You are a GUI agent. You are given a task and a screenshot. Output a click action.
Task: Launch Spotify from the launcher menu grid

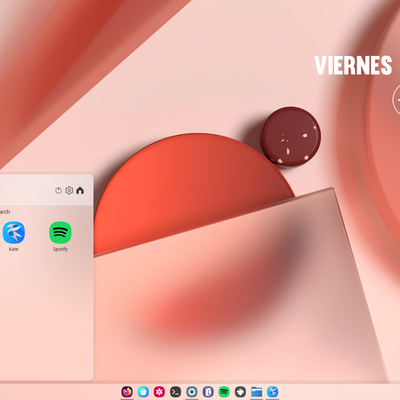click(x=60, y=232)
